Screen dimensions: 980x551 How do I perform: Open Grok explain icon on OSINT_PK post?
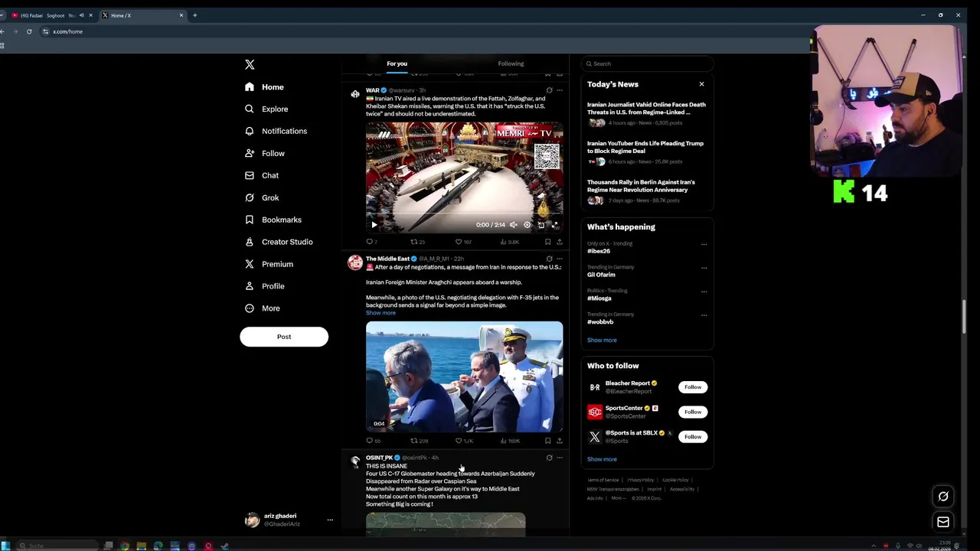549,458
